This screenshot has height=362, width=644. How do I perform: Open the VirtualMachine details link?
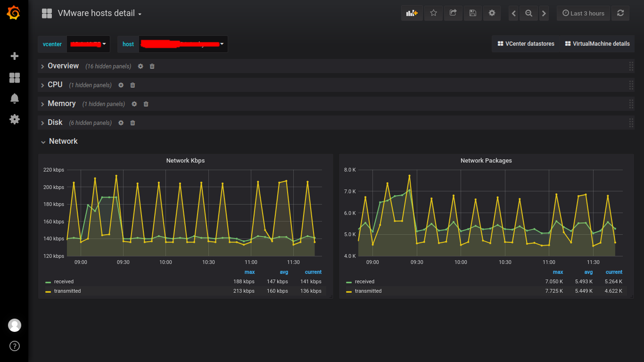[x=597, y=43]
